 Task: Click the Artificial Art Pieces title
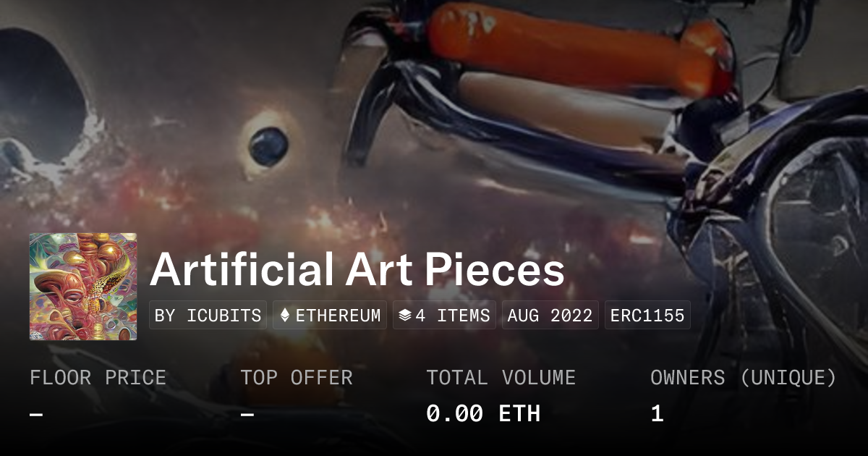tap(357, 270)
